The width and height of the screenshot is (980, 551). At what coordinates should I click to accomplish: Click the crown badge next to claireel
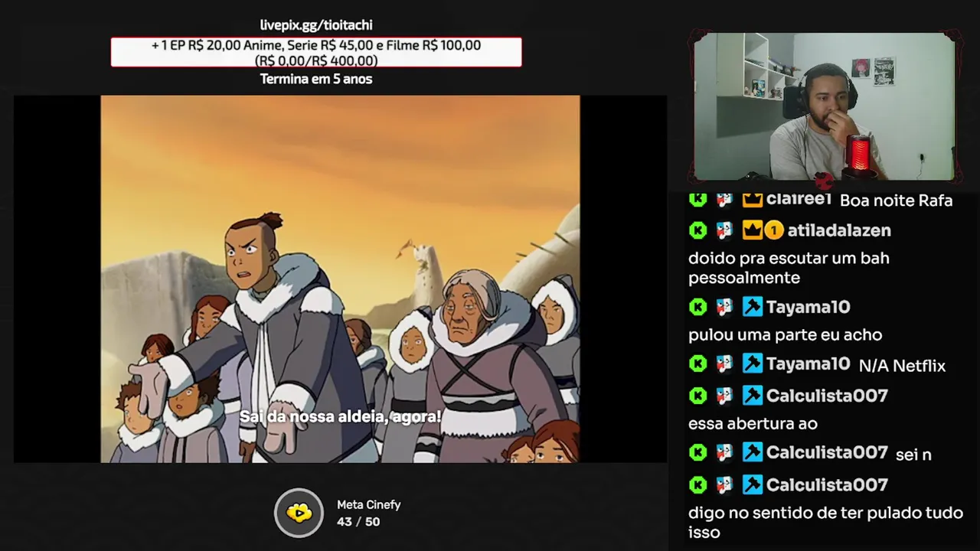point(753,200)
